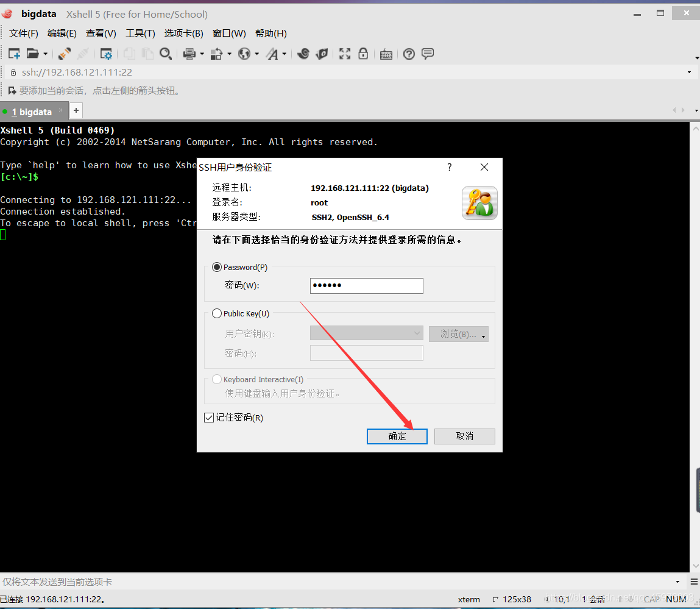The width and height of the screenshot is (700, 609).
Task: Click the terminal vertical scrollbar
Action: pyautogui.click(x=695, y=346)
